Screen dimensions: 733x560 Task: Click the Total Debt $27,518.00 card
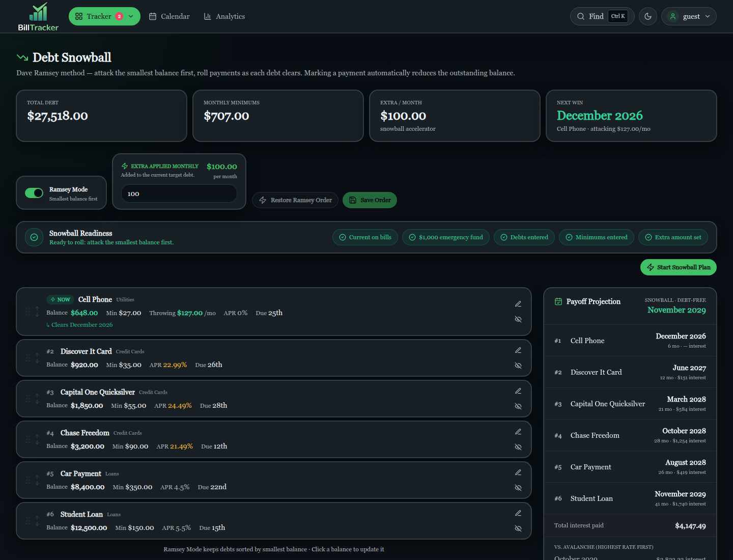[x=101, y=116]
